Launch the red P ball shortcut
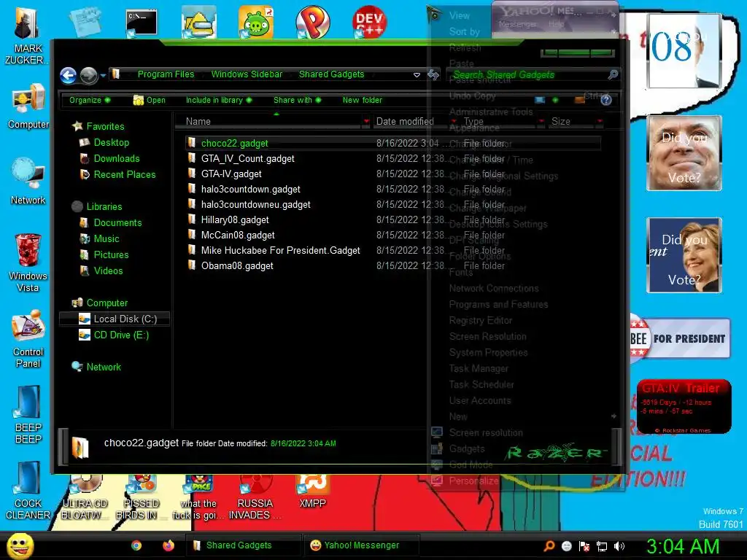This screenshot has height=560, width=747. pyautogui.click(x=312, y=22)
